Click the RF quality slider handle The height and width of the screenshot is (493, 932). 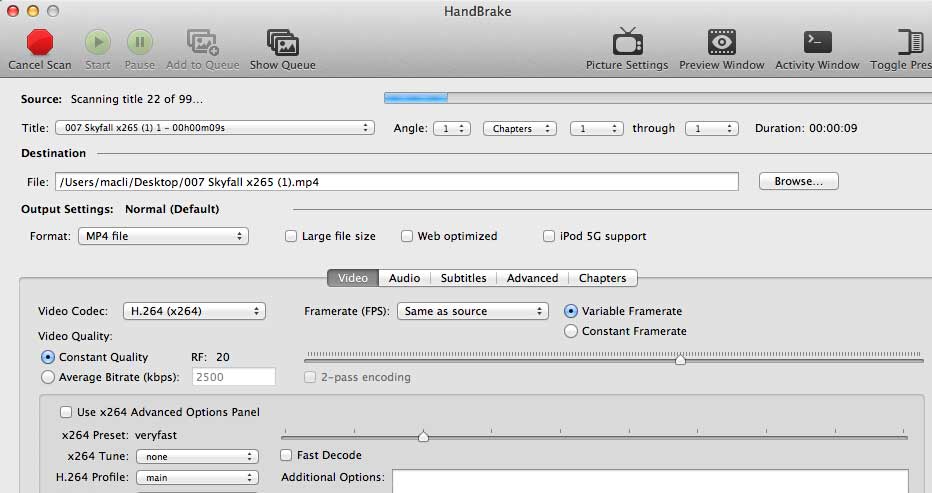(681, 359)
